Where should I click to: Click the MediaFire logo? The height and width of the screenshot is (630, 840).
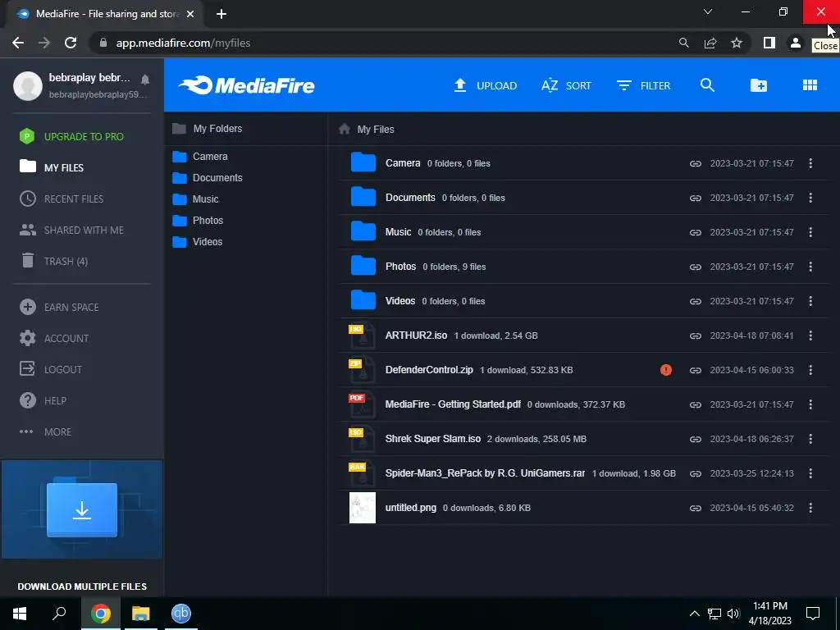246,85
